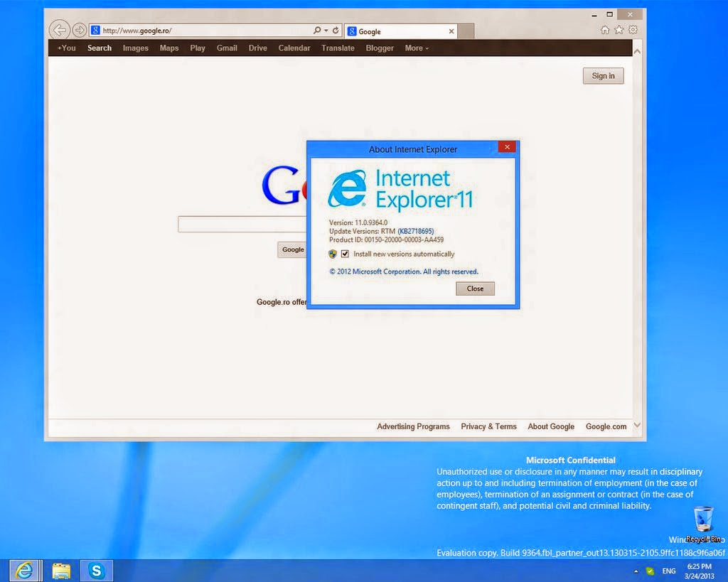Close the Internet Explorer window
Image resolution: width=728 pixels, height=582 pixels.
630,14
